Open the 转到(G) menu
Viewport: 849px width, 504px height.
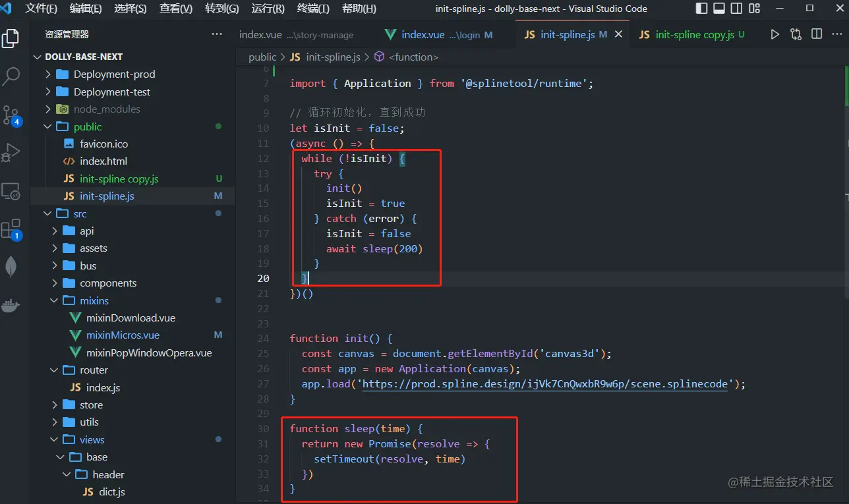pos(222,9)
